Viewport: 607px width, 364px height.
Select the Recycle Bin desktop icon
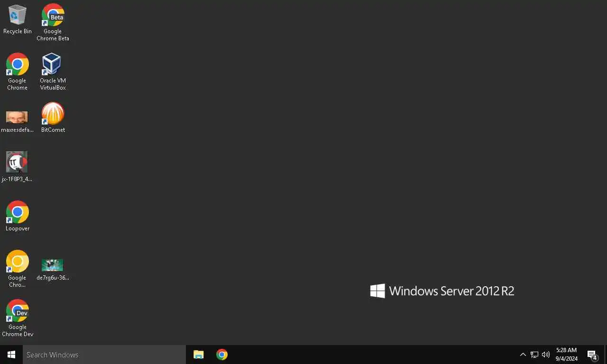click(x=18, y=19)
